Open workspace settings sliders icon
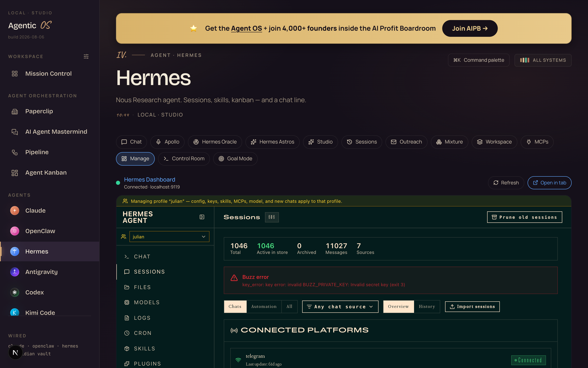The width and height of the screenshot is (588, 368). 86,56
